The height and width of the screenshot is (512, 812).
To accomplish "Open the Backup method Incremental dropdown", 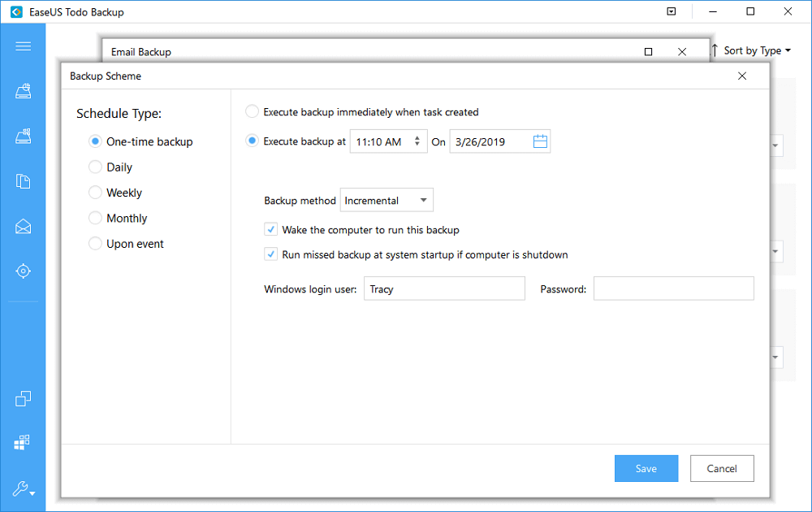I will 387,200.
